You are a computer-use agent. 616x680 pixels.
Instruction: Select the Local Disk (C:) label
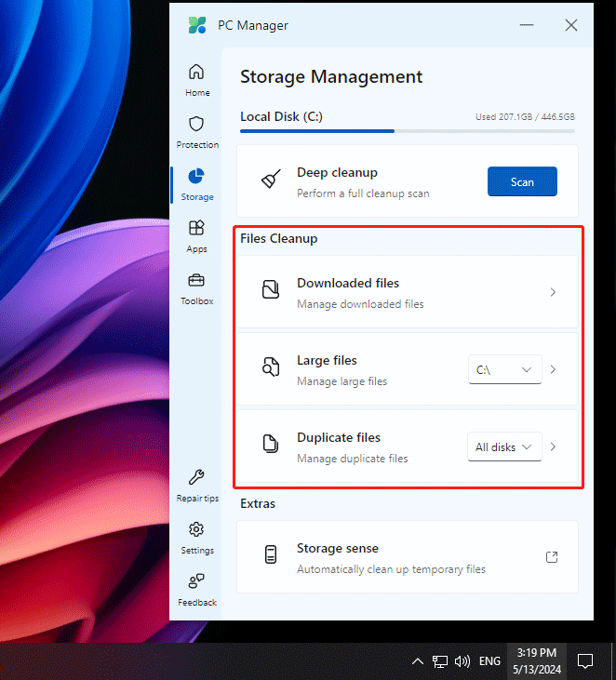281,116
